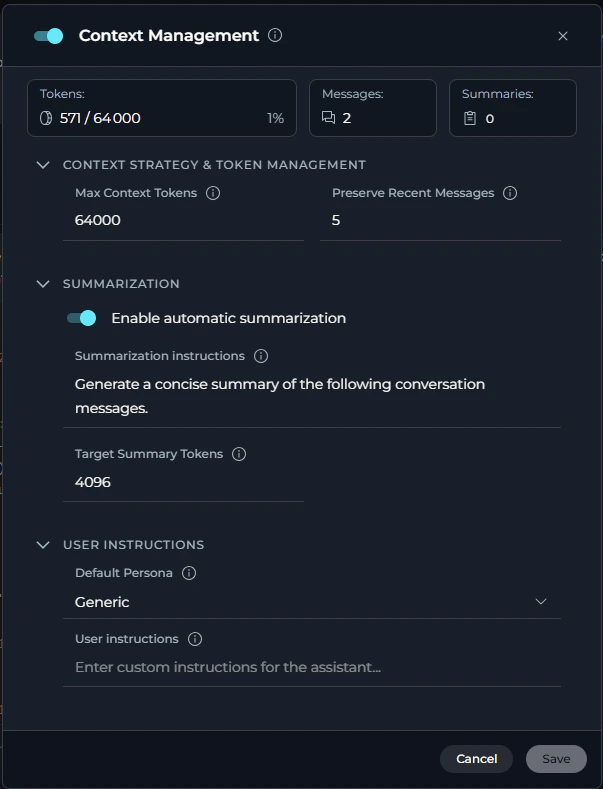Toggle the Context Management master switch
Viewport: 603px width, 789px height.
tap(48, 36)
